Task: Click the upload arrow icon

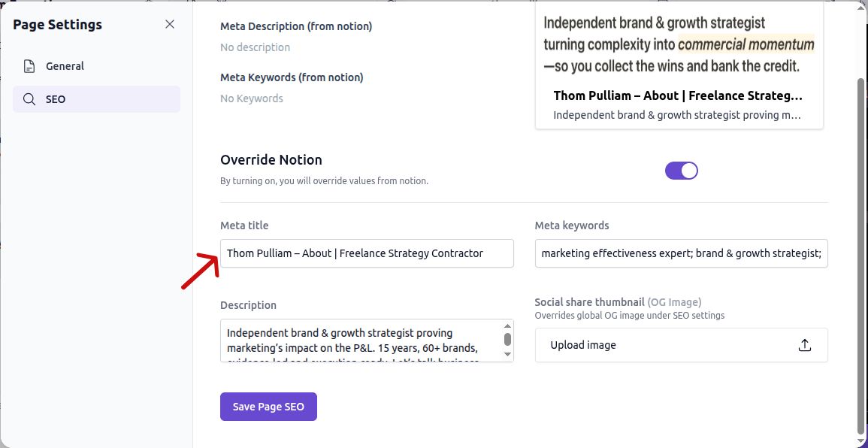Action: point(805,345)
